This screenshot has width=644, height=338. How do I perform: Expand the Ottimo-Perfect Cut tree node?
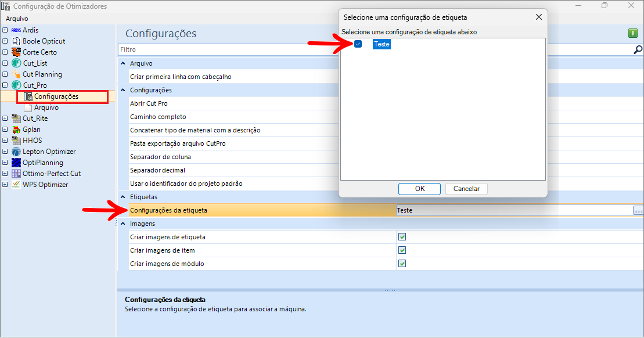click(x=5, y=174)
